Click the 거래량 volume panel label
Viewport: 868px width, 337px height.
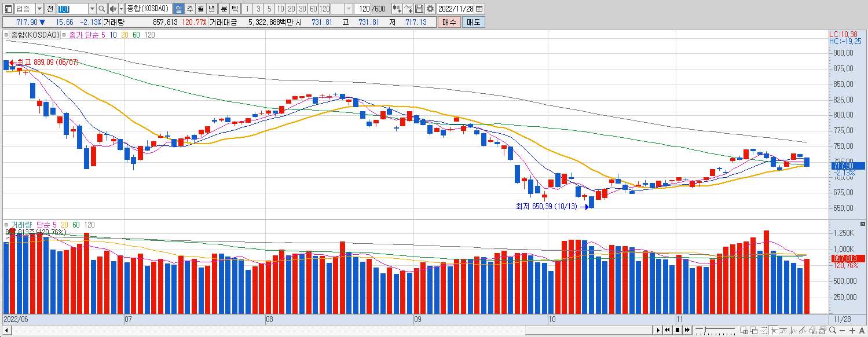click(x=22, y=225)
